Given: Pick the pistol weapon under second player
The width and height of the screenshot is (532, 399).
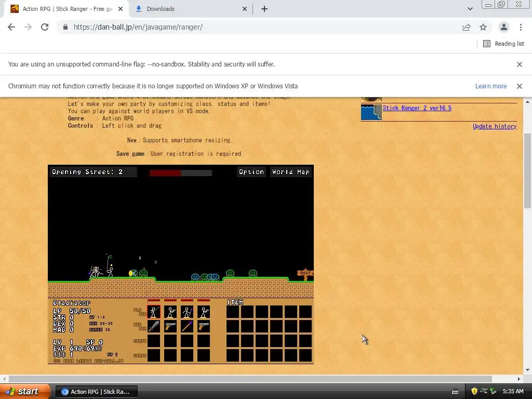Looking at the screenshot, I should (x=170, y=326).
